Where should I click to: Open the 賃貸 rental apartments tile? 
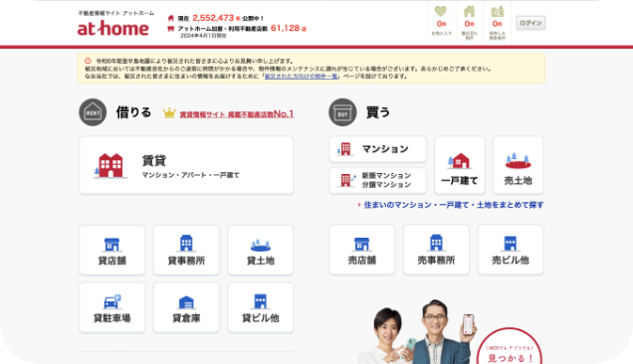186,165
